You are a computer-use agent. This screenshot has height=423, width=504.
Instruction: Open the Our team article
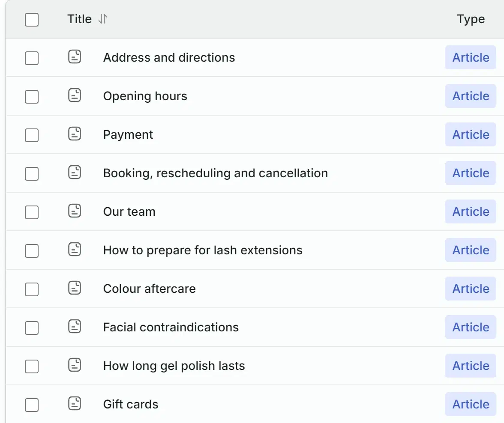(129, 211)
